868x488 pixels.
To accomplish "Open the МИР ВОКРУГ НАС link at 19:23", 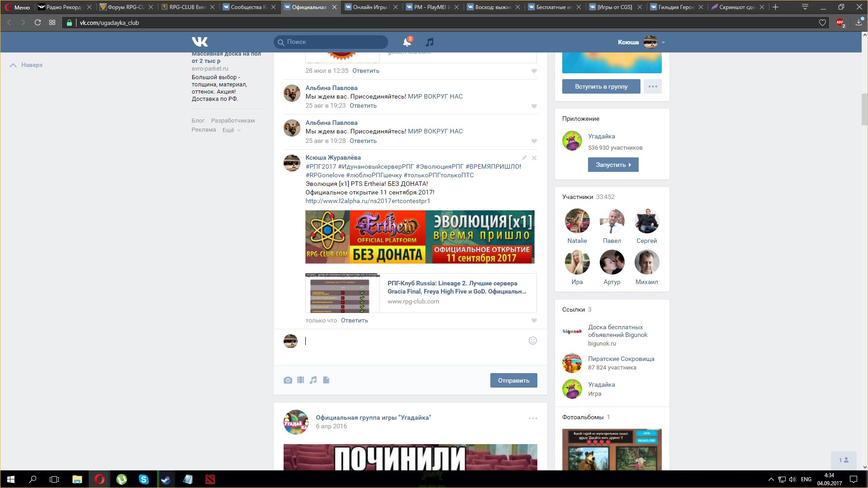I will click(x=435, y=96).
